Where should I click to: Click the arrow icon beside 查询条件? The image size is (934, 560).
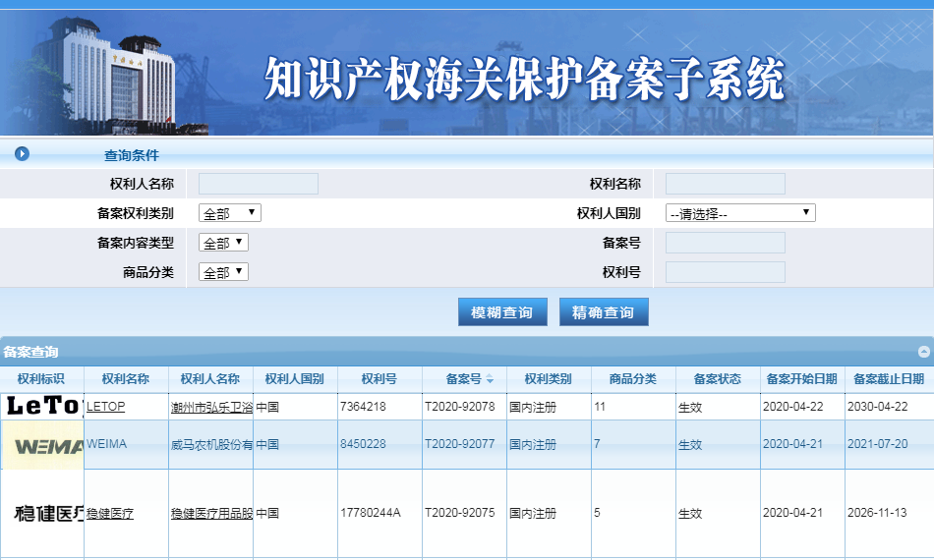coord(22,154)
